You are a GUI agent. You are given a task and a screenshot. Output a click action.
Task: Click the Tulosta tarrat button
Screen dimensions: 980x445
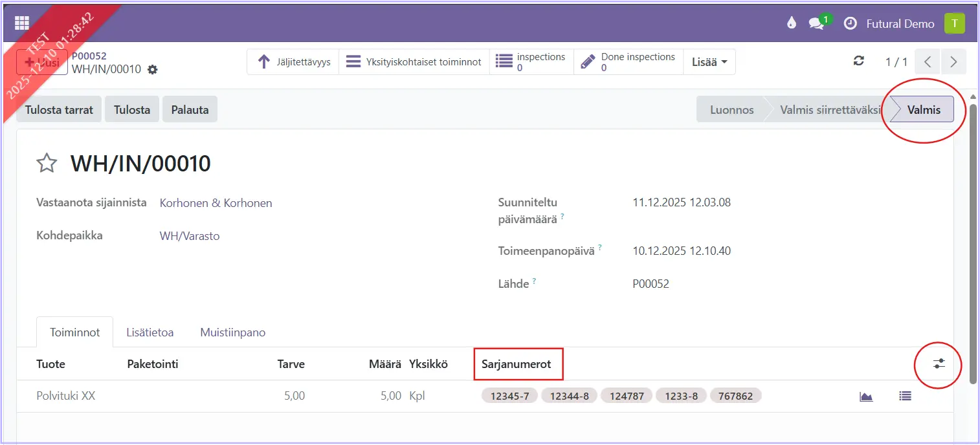pyautogui.click(x=60, y=109)
